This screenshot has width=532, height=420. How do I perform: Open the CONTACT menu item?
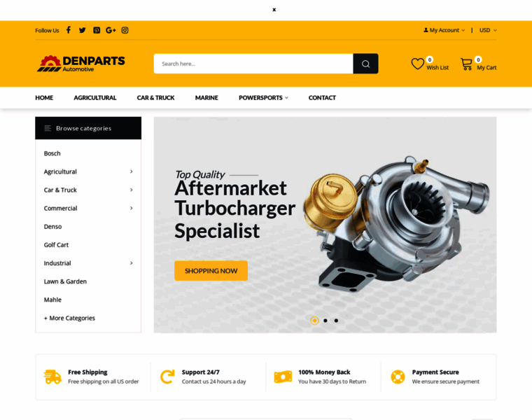pos(322,98)
